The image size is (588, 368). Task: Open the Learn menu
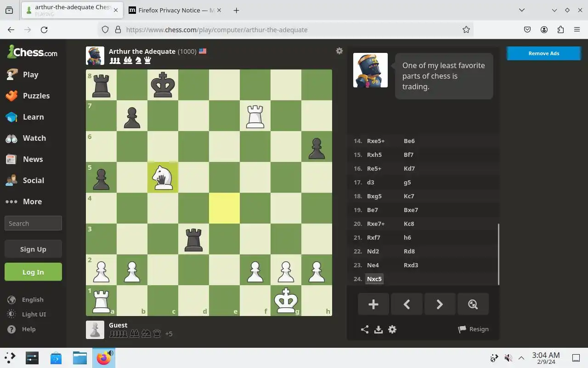coord(33,117)
